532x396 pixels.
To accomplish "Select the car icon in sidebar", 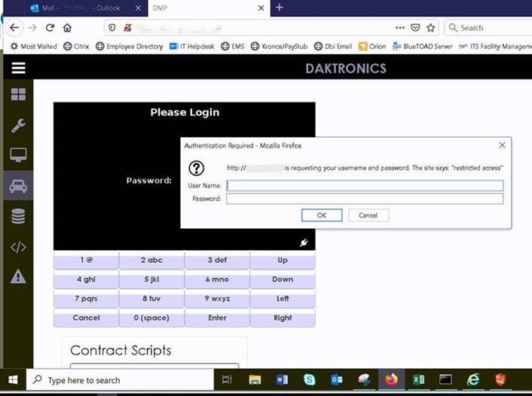I will [18, 186].
